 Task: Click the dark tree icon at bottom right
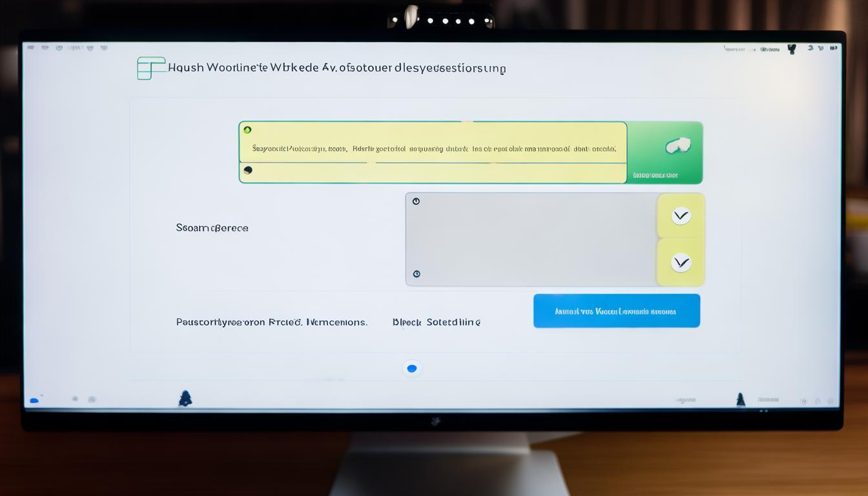[x=741, y=399]
